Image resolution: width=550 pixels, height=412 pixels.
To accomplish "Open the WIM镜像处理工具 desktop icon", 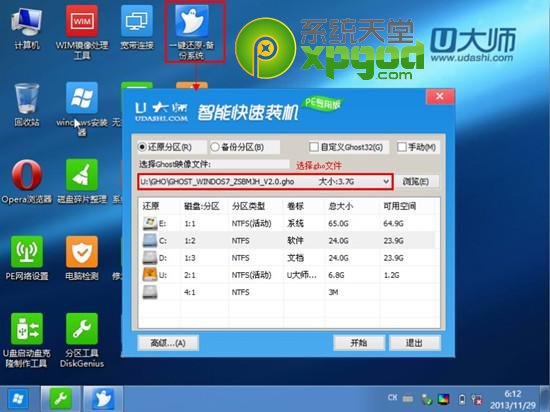I will click(82, 32).
